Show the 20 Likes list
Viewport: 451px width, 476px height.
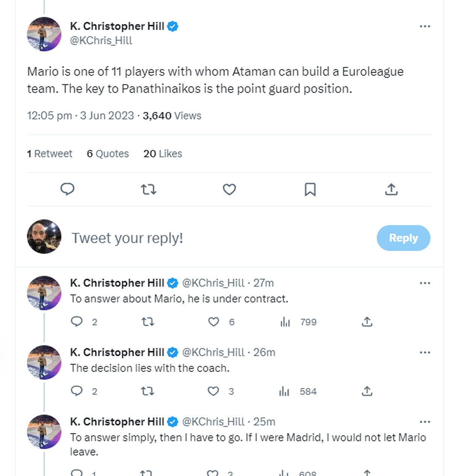click(x=163, y=154)
